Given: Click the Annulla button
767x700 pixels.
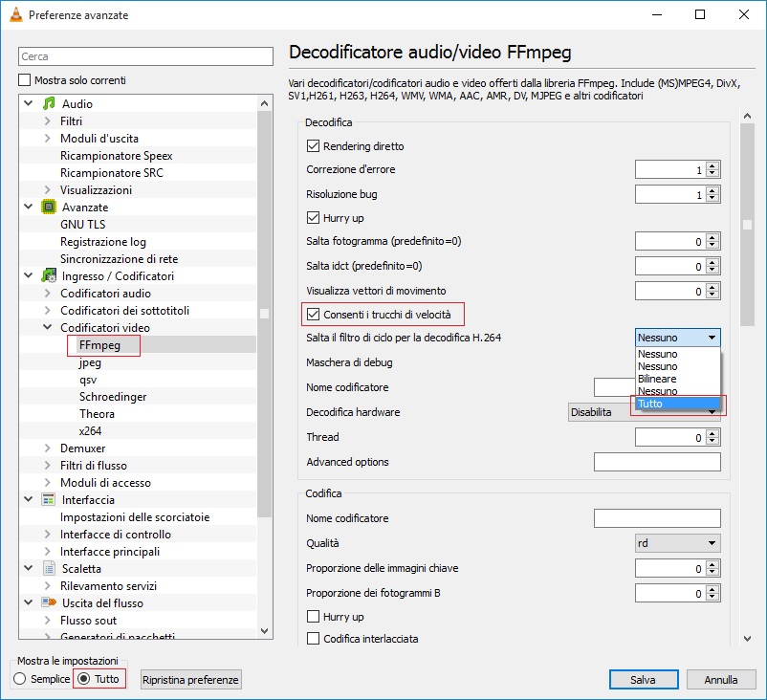Looking at the screenshot, I should tap(721, 680).
